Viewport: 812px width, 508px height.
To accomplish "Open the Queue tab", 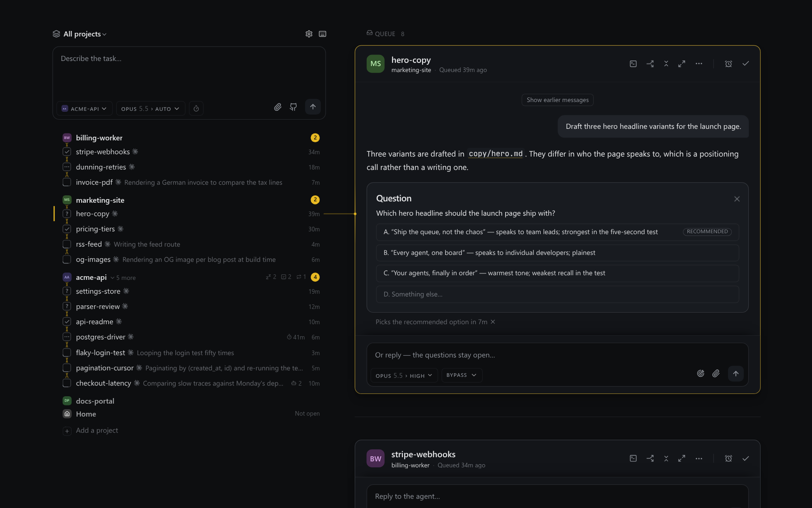I will click(385, 34).
